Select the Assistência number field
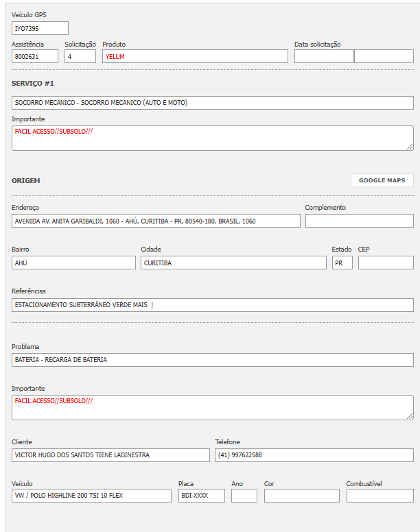The width and height of the screenshot is (420, 532). click(35, 56)
